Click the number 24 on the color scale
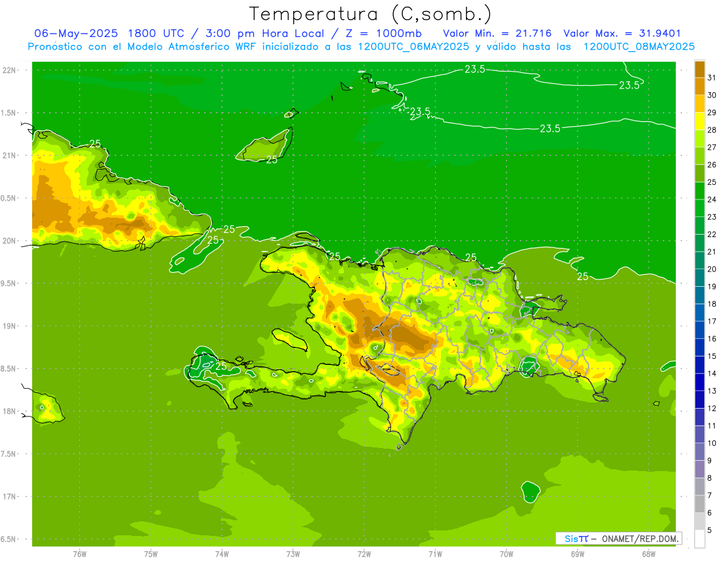Screen dimensions: 728x562 coord(712,199)
